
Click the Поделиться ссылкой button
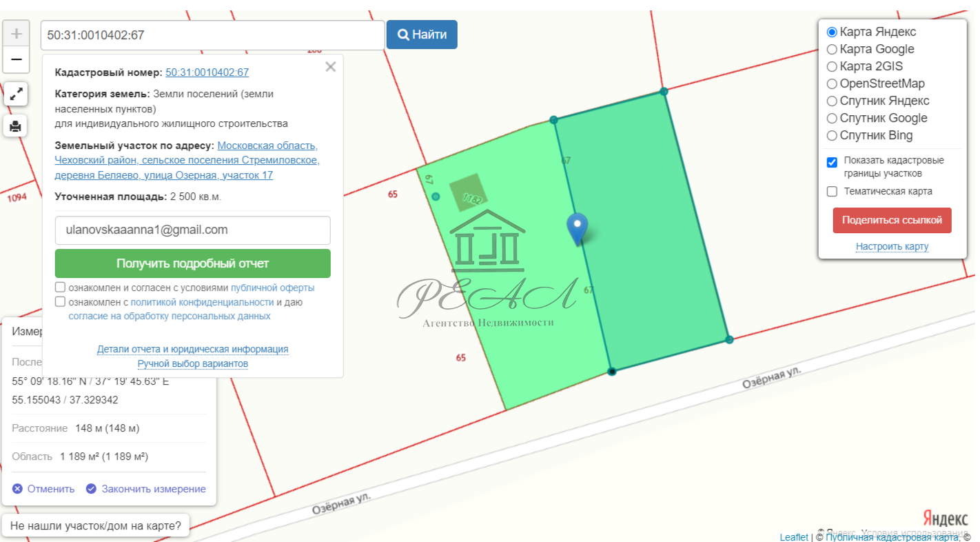tap(892, 220)
